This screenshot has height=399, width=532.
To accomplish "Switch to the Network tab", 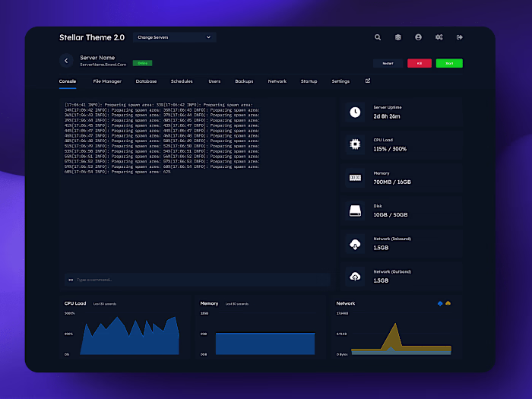I will pos(277,81).
